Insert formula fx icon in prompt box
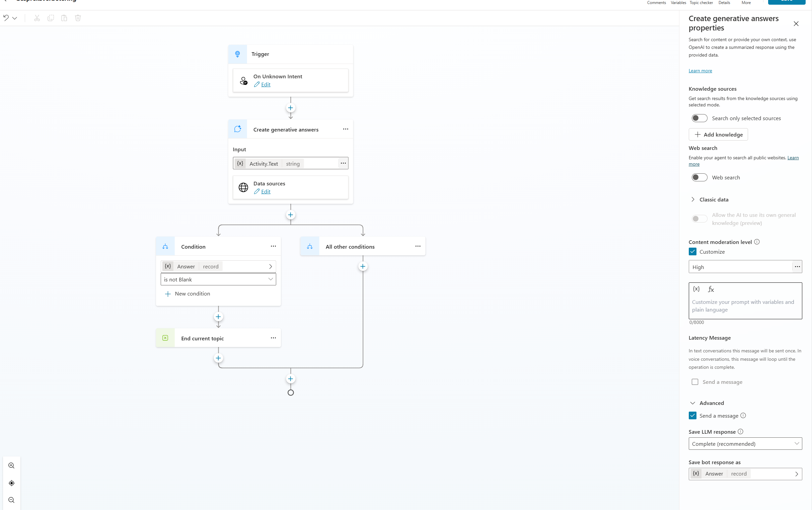This screenshot has width=812, height=510. click(x=711, y=289)
